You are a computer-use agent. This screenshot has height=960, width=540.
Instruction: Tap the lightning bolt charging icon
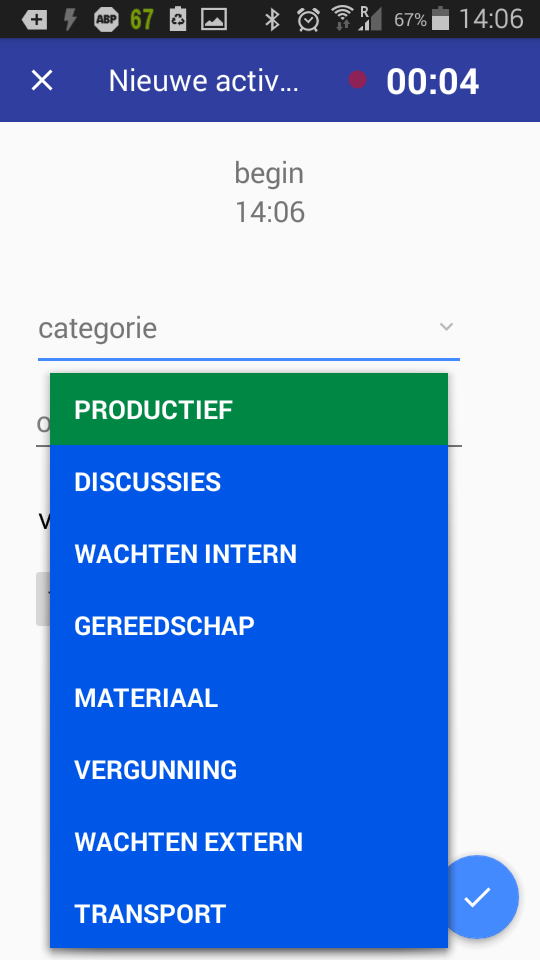pos(70,20)
